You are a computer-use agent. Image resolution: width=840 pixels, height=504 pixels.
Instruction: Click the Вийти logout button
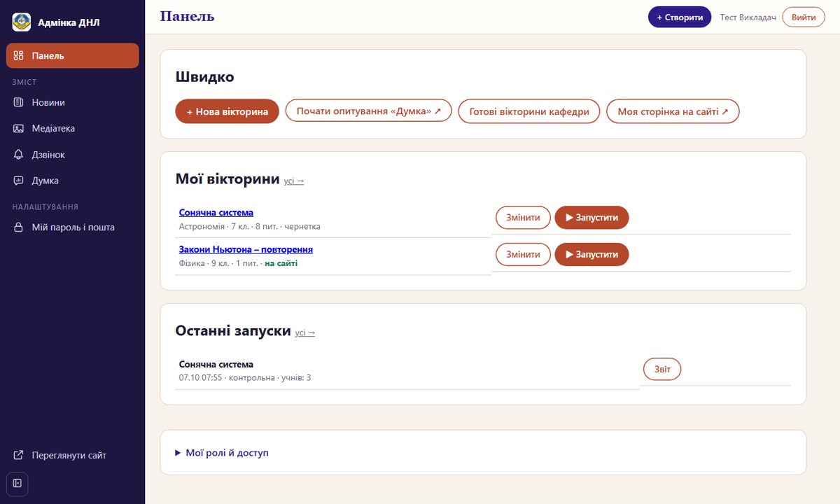coord(804,17)
